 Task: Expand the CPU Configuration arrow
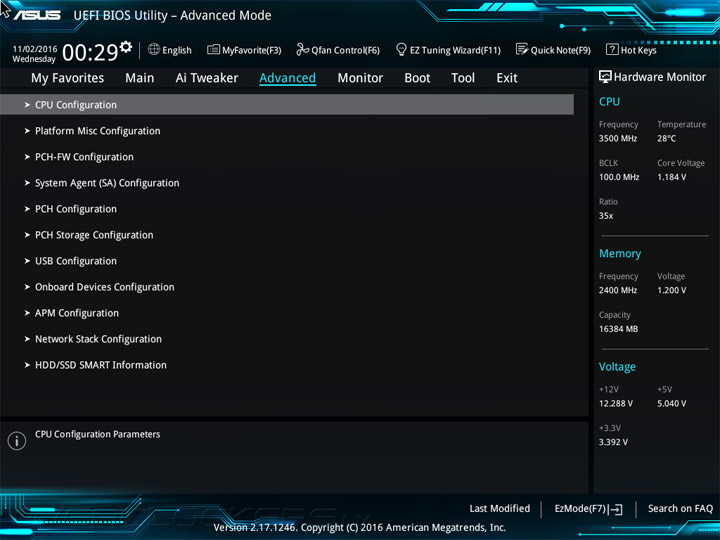(x=27, y=105)
